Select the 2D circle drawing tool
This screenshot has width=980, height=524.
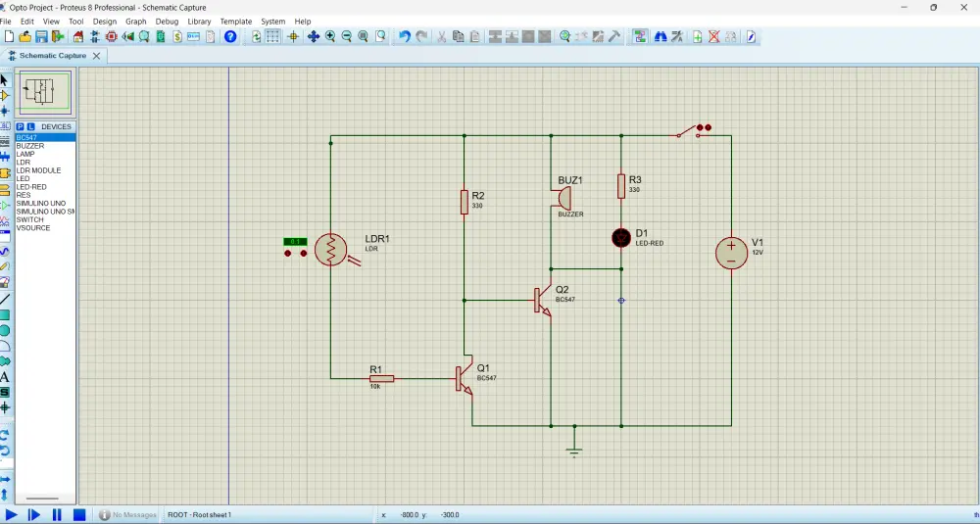4,330
